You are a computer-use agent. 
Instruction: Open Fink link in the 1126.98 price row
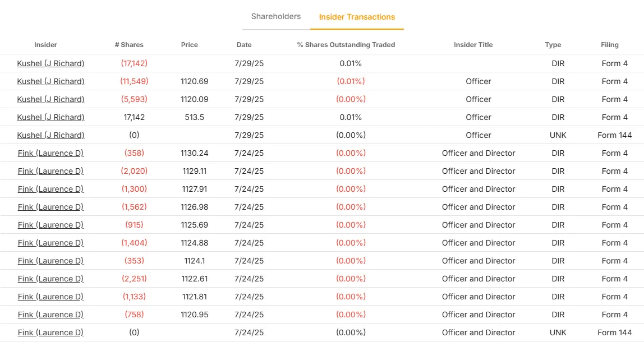[50, 207]
